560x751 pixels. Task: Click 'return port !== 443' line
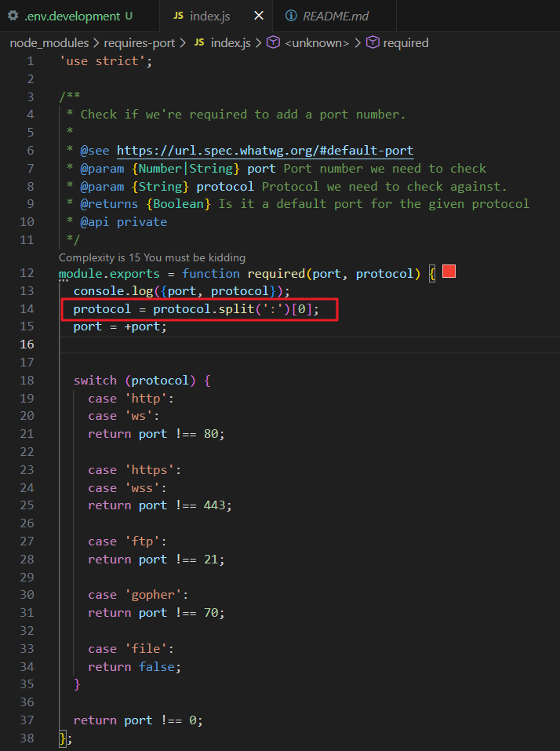(160, 505)
